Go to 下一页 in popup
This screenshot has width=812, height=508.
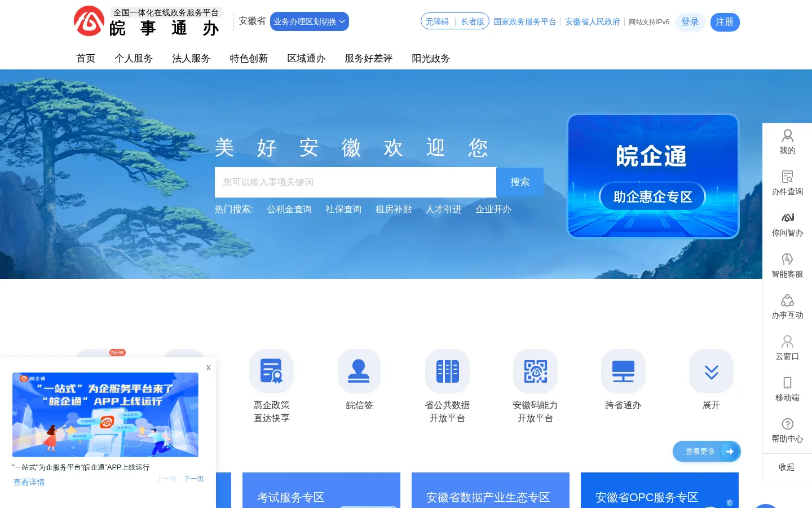193,479
